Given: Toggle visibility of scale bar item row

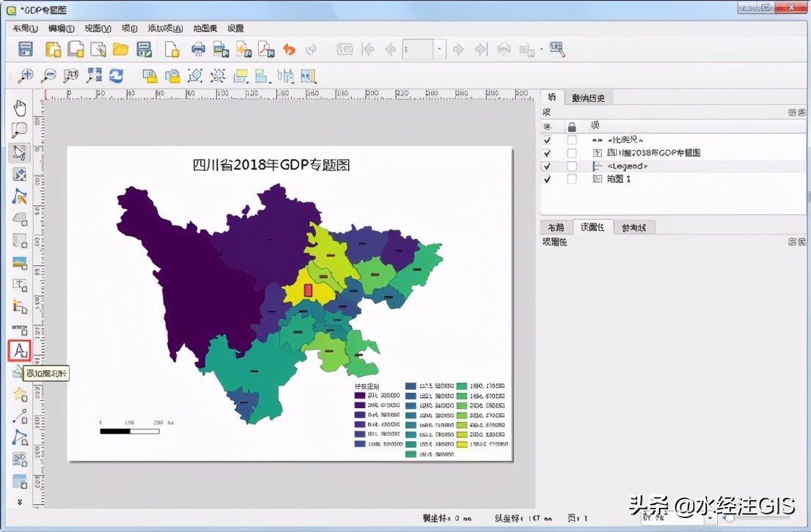Looking at the screenshot, I should (547, 140).
